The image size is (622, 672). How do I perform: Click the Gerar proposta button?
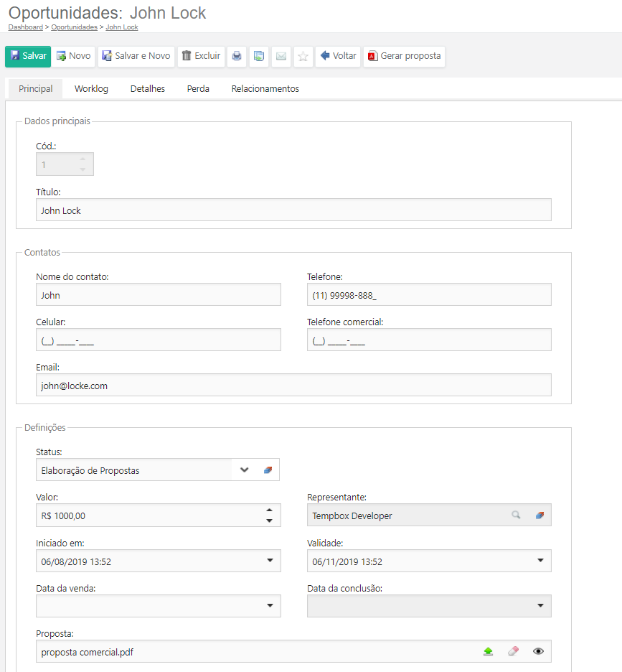[404, 56]
